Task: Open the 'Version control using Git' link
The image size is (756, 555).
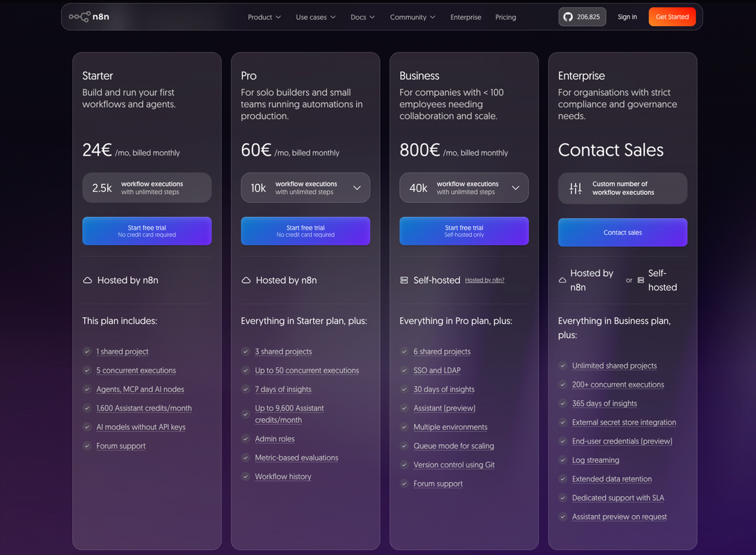Action: tap(454, 465)
